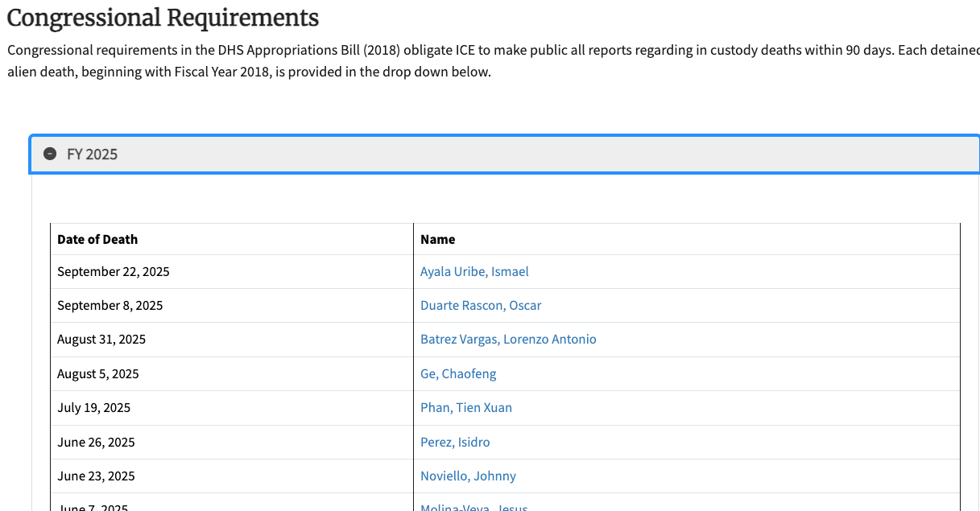Viewport: 980px width, 511px height.
Task: Select the September 22, 2025 date cell
Action: coord(232,272)
